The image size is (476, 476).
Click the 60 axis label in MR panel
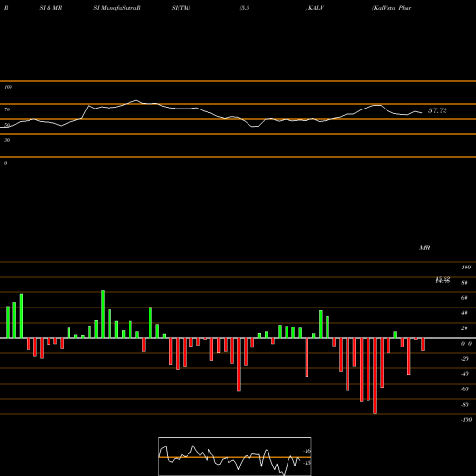click(464, 298)
